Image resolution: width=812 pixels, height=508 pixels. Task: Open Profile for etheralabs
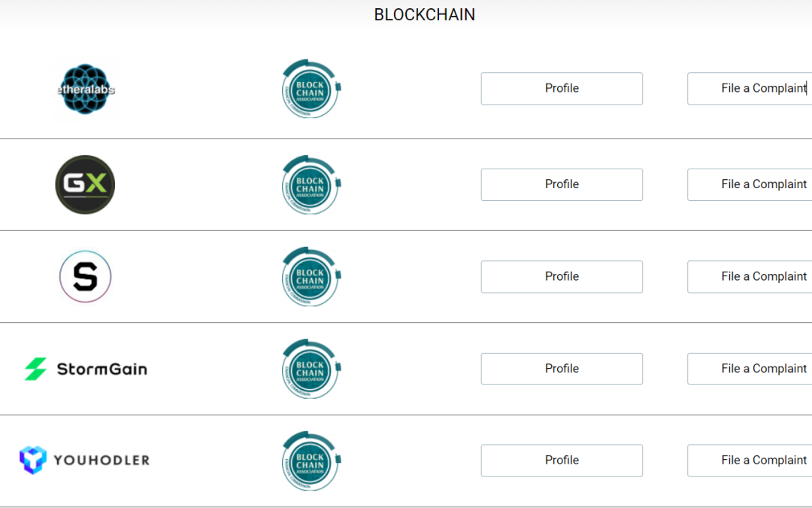point(562,89)
